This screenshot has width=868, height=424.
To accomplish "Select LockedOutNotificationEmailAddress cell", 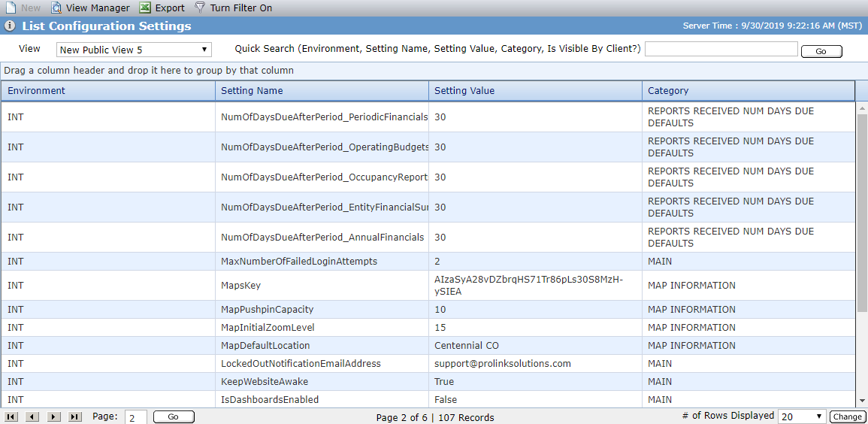I will tap(322, 364).
